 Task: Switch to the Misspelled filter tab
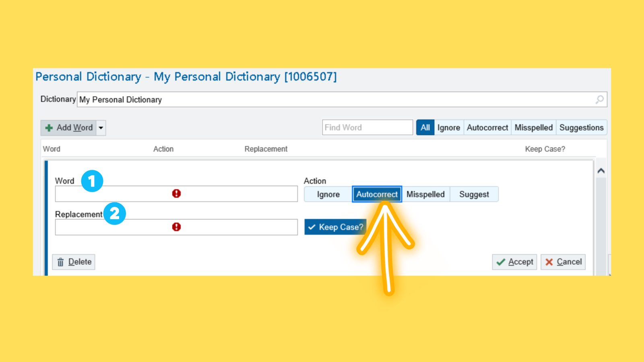coord(534,128)
